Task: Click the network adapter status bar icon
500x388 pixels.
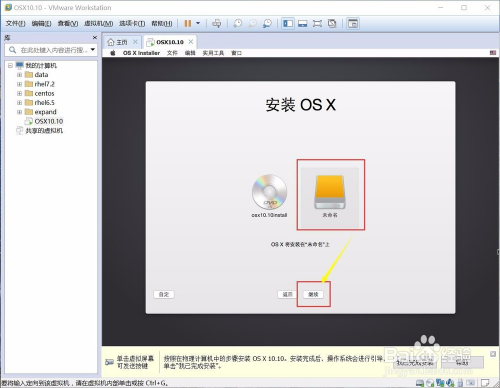Action: click(x=440, y=383)
